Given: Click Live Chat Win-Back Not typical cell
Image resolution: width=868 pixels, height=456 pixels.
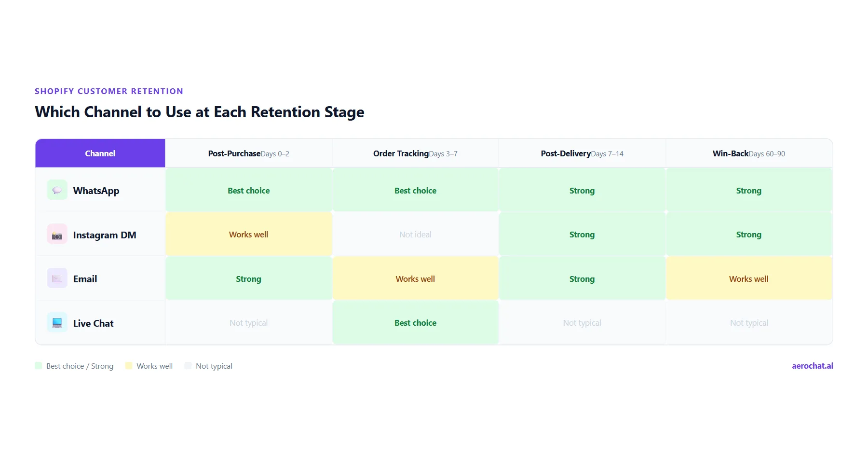Looking at the screenshot, I should point(749,322).
